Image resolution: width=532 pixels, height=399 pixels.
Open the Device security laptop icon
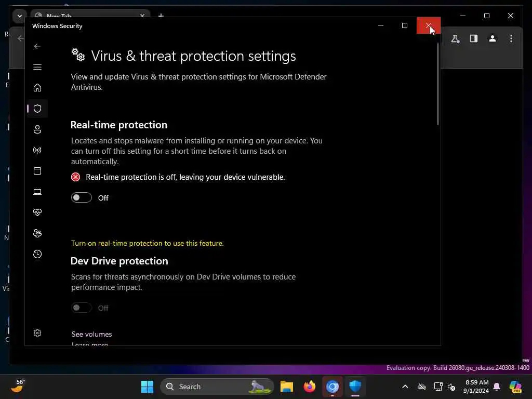point(37,192)
